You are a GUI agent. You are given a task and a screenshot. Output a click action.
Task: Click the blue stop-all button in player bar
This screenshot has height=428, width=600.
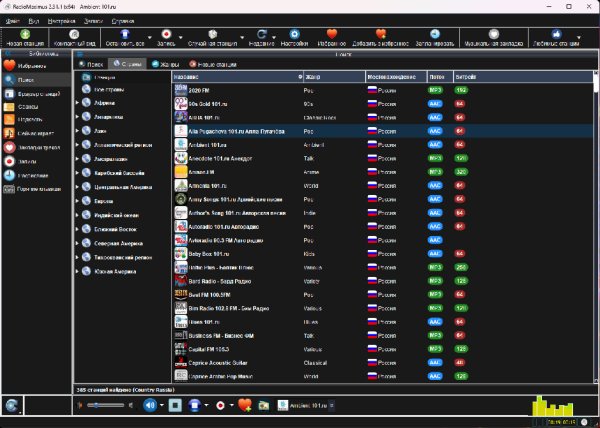(195, 405)
